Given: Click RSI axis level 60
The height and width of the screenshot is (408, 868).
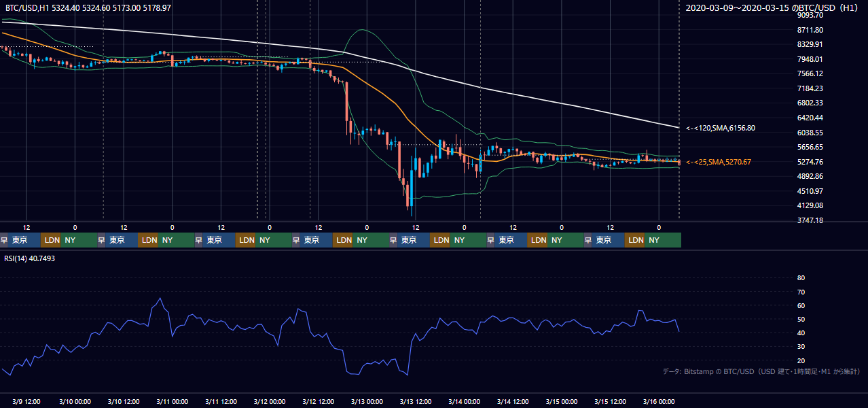Looking at the screenshot, I should (801, 305).
